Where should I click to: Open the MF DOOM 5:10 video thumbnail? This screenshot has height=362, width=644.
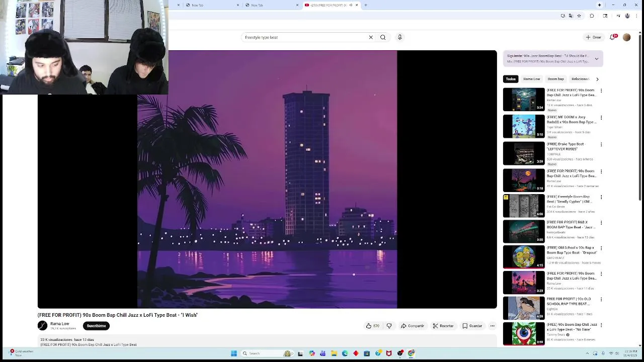click(x=524, y=126)
